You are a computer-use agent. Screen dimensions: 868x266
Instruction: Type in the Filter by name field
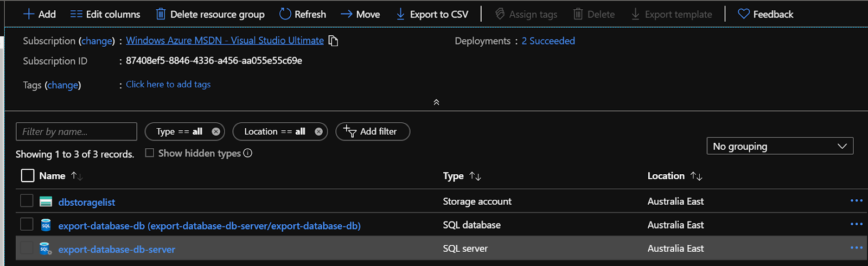pyautogui.click(x=76, y=131)
